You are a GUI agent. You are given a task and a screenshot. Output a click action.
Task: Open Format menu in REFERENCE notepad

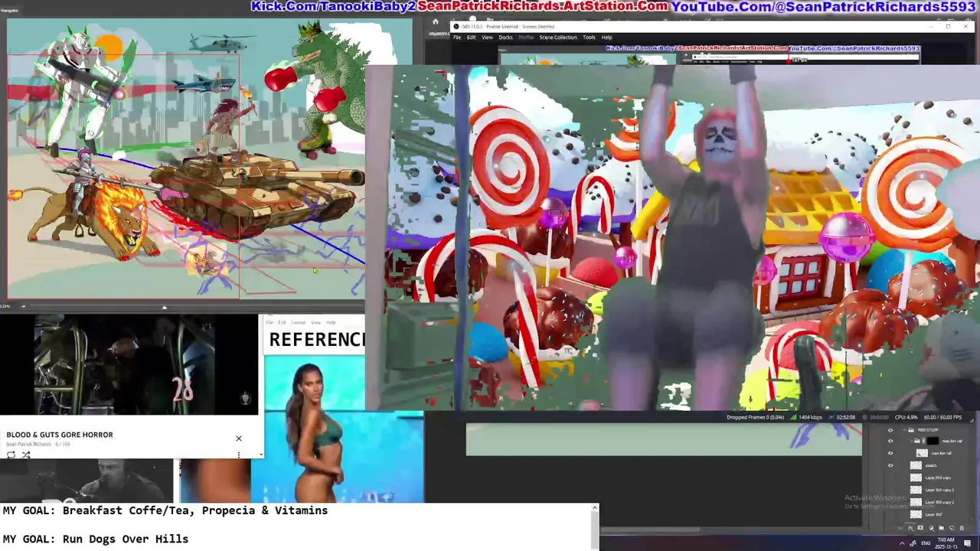pyautogui.click(x=299, y=322)
